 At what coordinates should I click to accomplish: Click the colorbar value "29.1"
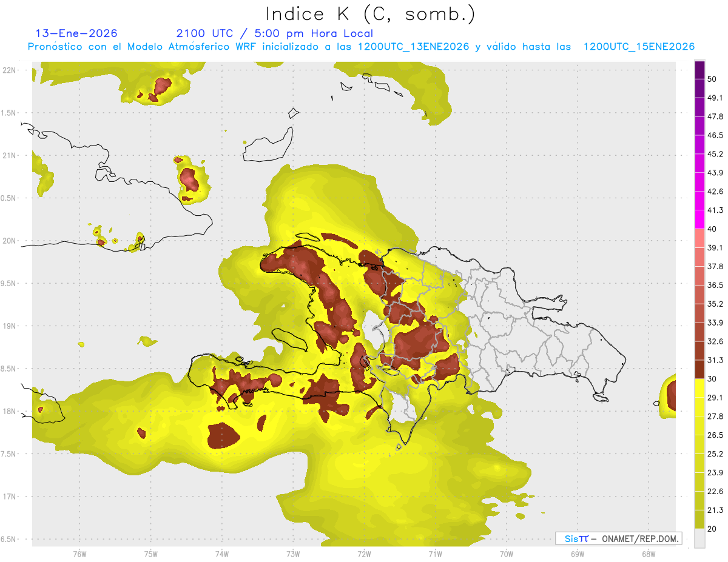(x=715, y=398)
